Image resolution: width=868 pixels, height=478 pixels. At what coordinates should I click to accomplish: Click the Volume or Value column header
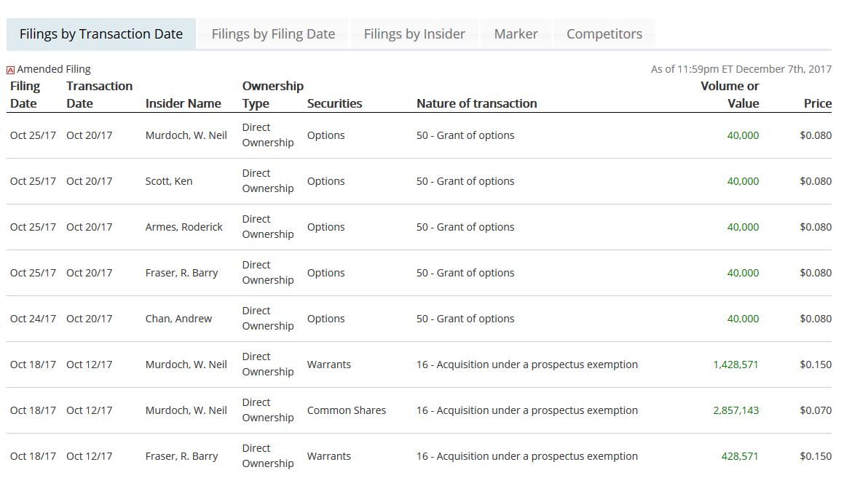point(730,95)
